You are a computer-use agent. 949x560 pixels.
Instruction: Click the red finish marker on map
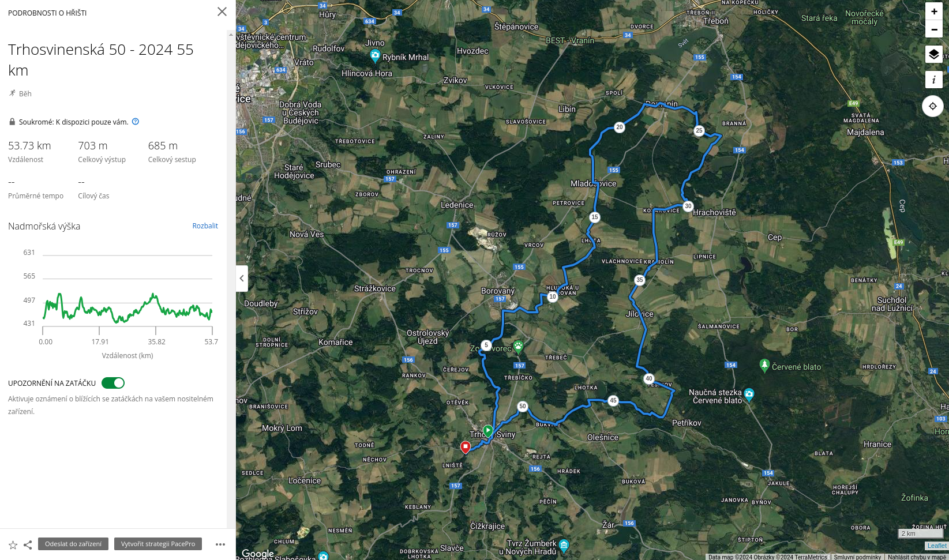point(466,446)
